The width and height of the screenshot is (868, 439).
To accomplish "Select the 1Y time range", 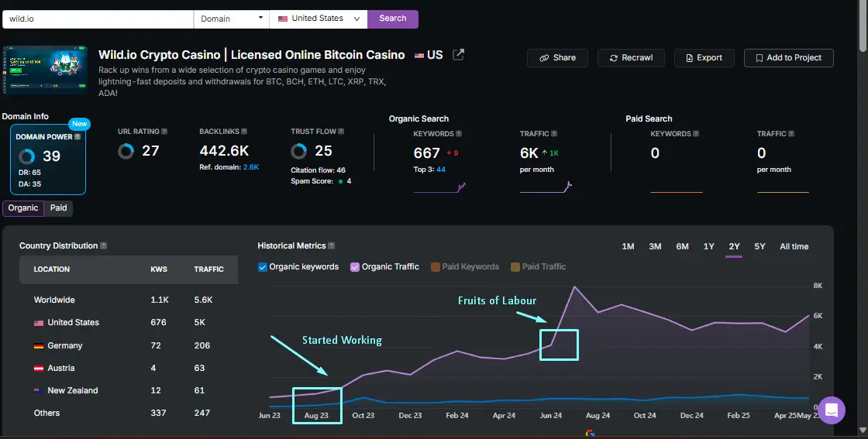I will (708, 246).
